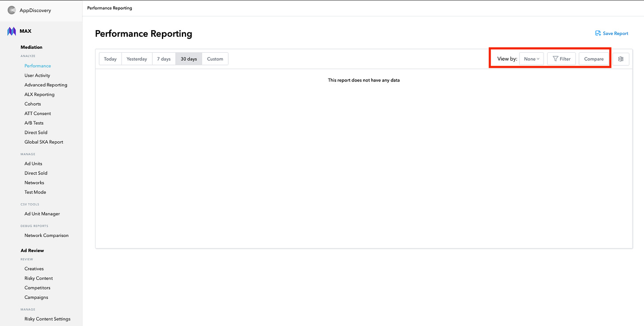
Task: Open Ad Units under Manage
Action: click(33, 163)
